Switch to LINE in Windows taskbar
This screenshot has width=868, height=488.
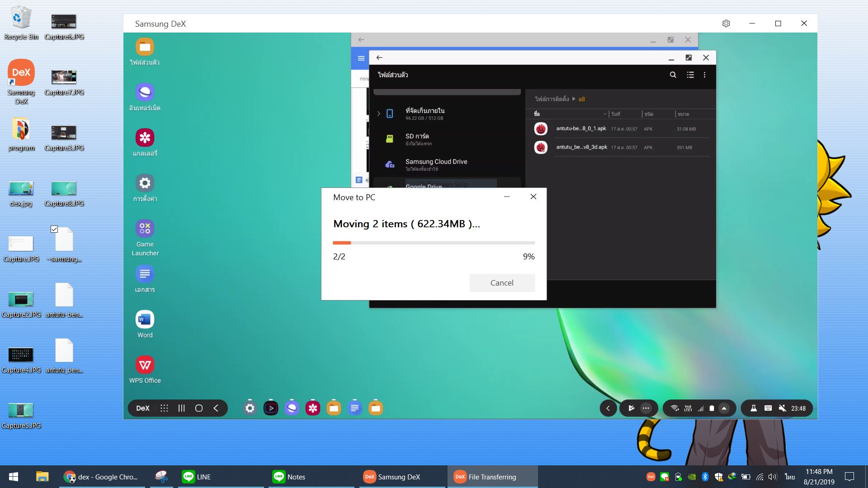(x=221, y=477)
